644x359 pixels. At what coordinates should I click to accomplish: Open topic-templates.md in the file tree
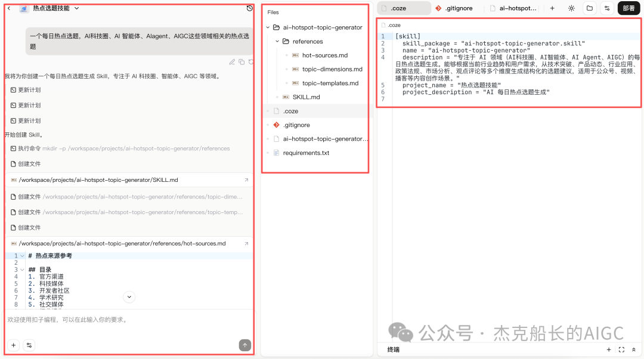coord(330,83)
